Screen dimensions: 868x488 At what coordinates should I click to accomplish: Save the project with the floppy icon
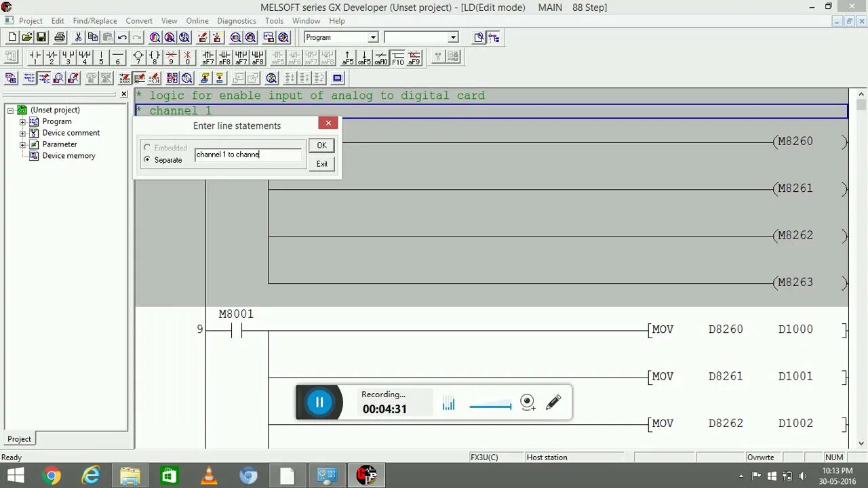tap(41, 37)
